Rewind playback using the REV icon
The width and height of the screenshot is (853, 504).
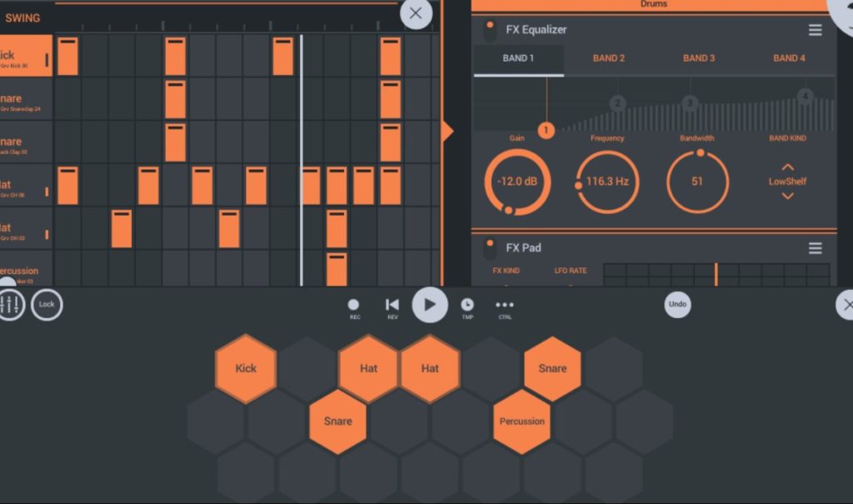392,305
